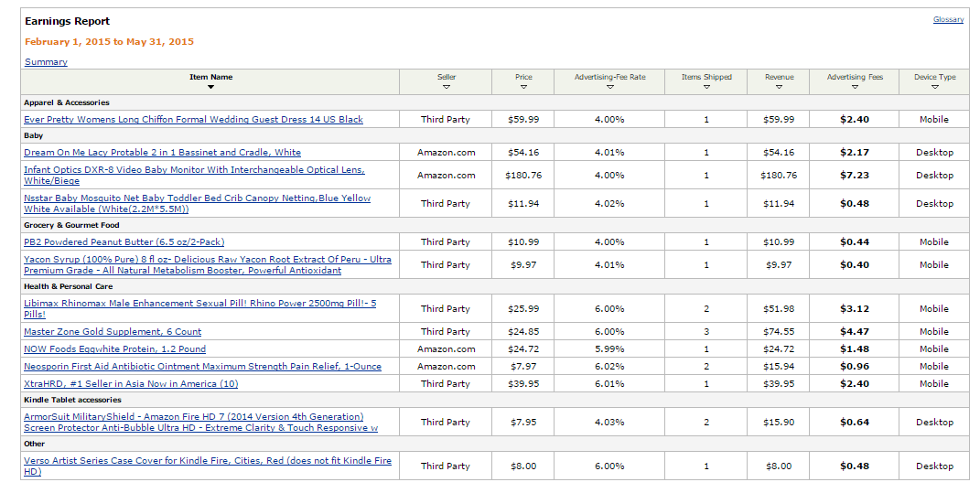Sort by Seller column arrow
Viewport: 980px width, 493px height.
447,88
